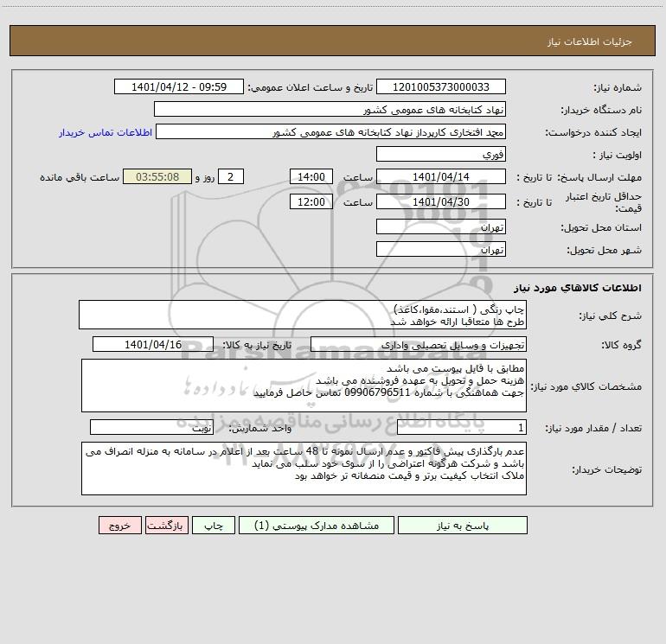Click label مهلت ارسال پاسخ
This screenshot has width=666, height=644.
pyautogui.click(x=599, y=177)
